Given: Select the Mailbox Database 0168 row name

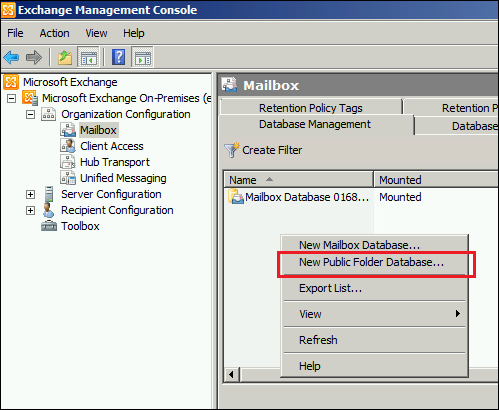Looking at the screenshot, I should 307,197.
